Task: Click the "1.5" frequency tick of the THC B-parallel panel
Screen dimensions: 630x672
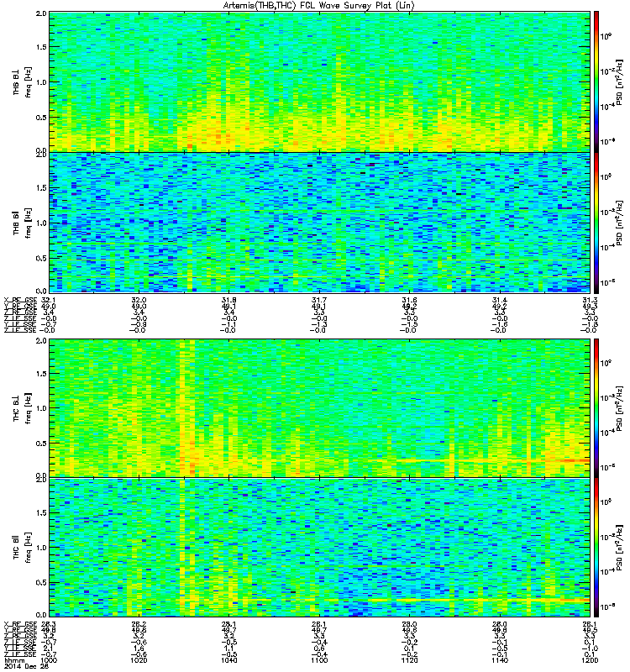Action: [41, 513]
